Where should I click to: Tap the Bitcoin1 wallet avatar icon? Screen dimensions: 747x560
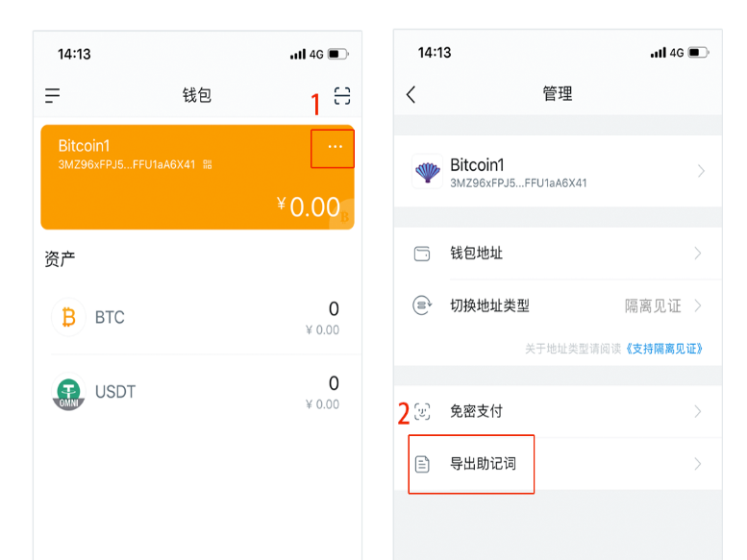click(427, 171)
